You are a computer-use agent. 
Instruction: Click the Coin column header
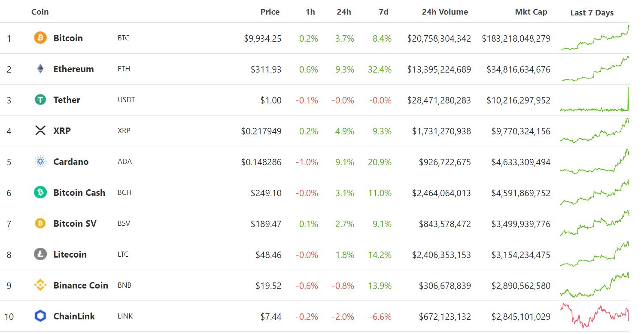40,12
